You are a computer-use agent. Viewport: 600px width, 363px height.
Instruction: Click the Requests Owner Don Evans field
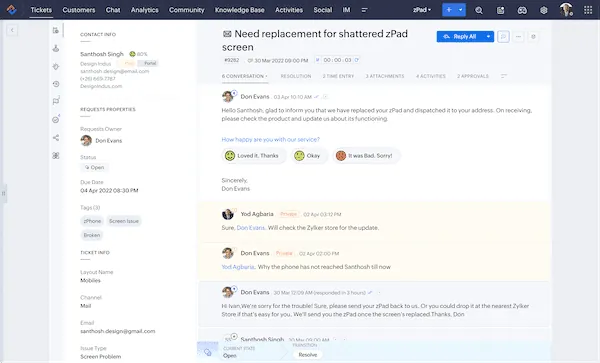101,140
